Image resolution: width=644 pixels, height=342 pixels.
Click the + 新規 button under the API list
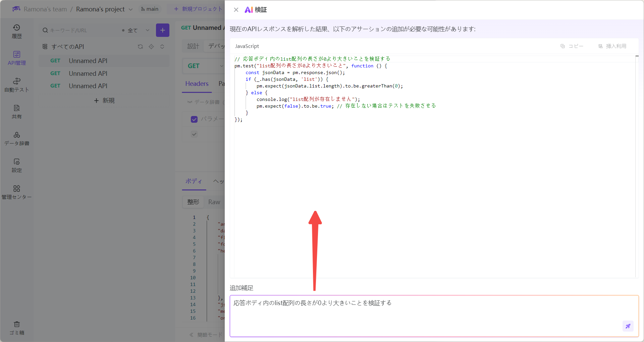coord(104,101)
